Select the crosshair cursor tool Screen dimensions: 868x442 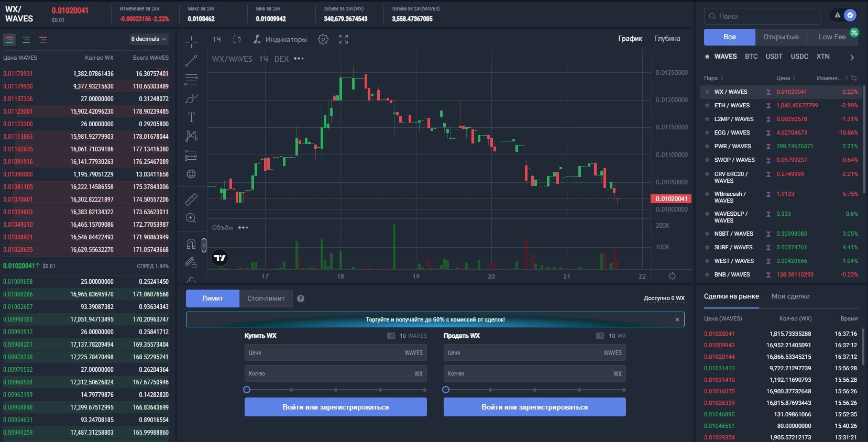(191, 42)
